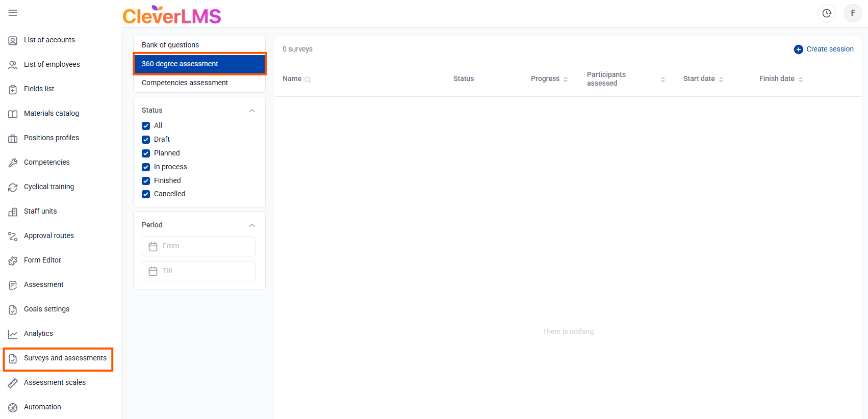Open Surveys and assessments page

coord(65,358)
